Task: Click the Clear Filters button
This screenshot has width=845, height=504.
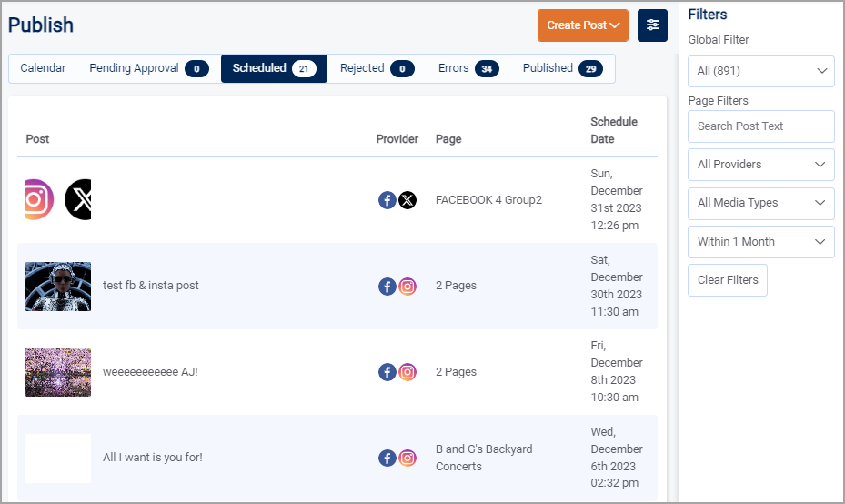Action: (728, 280)
